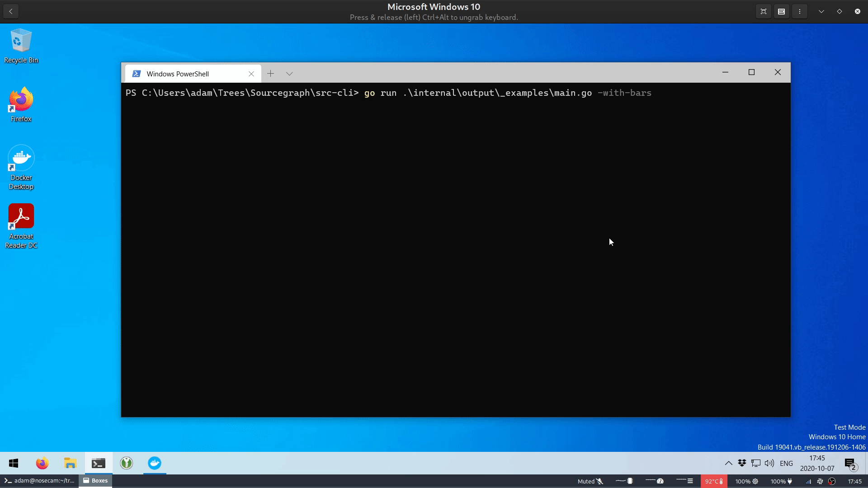Show hidden system tray icons
Viewport: 868px width, 488px height.
[x=728, y=463]
